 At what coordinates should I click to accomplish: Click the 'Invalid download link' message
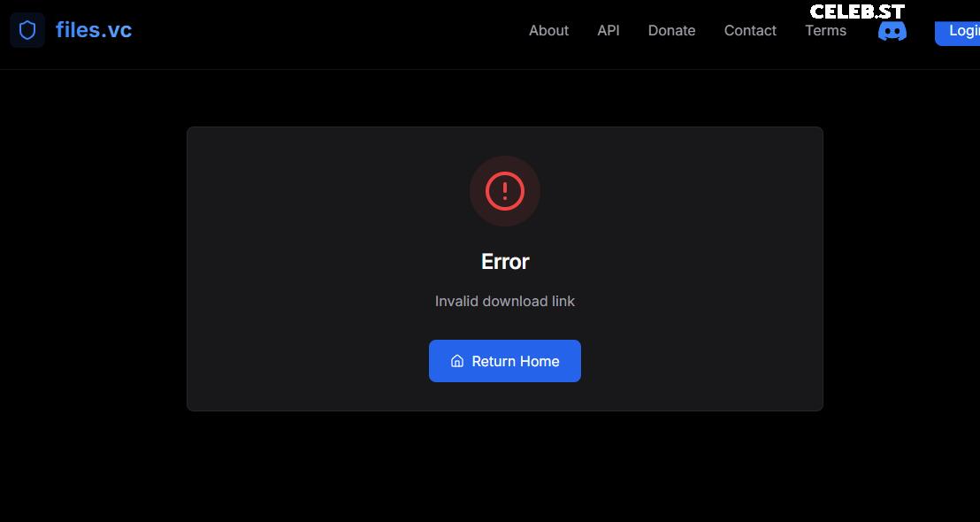click(505, 301)
